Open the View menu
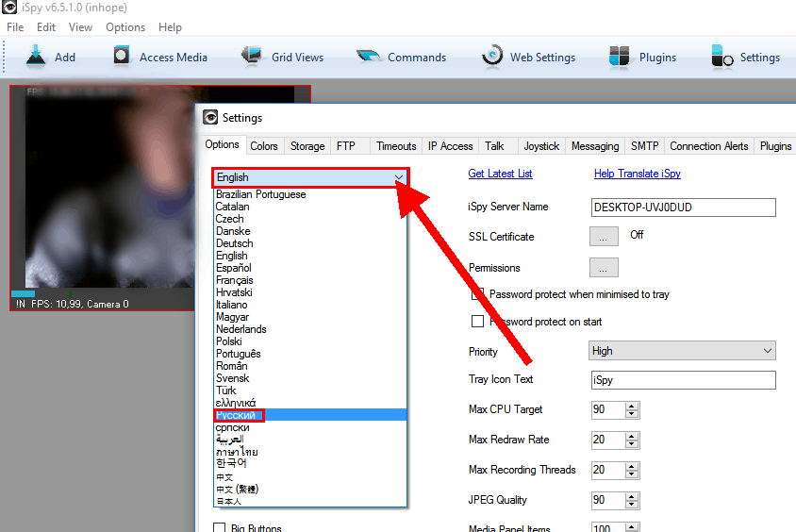 click(x=80, y=27)
